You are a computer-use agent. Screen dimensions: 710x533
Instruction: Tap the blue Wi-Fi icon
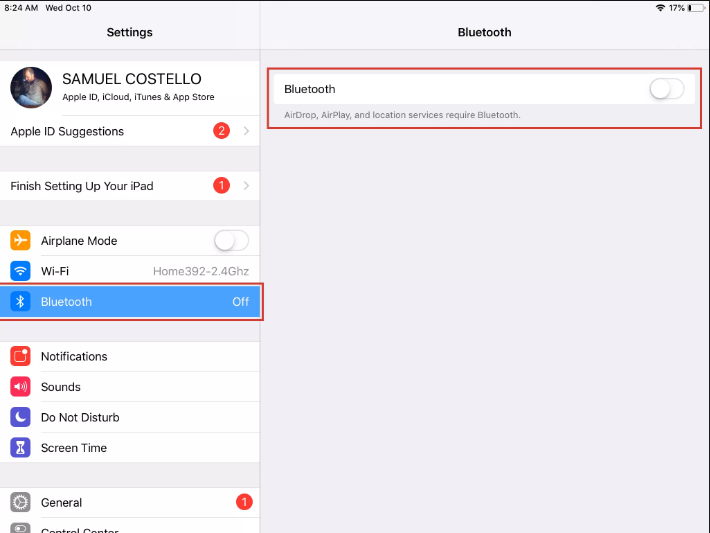click(20, 271)
